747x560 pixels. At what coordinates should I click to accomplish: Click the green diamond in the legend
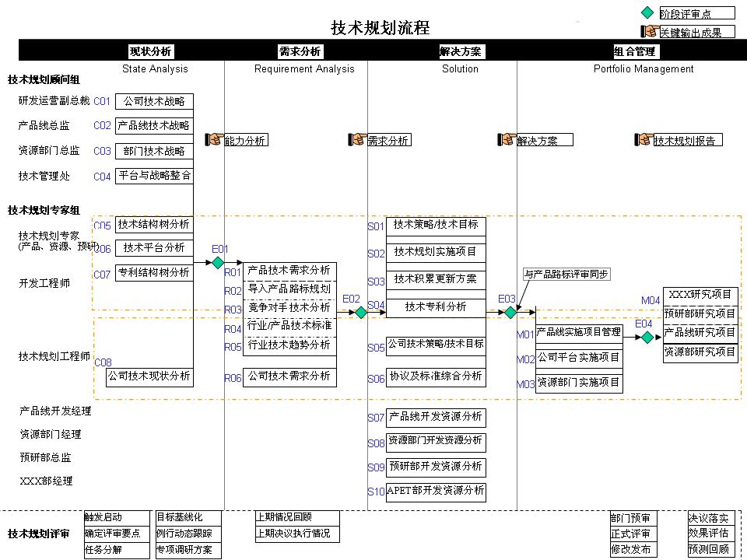tap(647, 13)
